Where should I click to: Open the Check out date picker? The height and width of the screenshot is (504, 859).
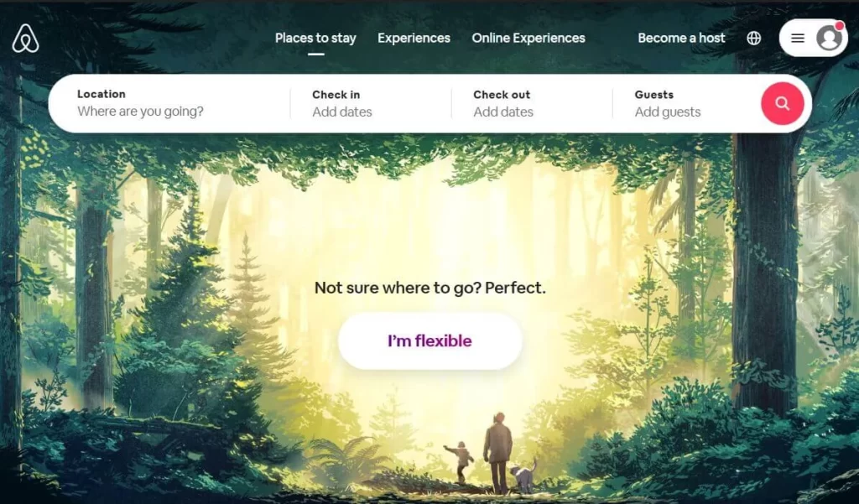(x=532, y=103)
